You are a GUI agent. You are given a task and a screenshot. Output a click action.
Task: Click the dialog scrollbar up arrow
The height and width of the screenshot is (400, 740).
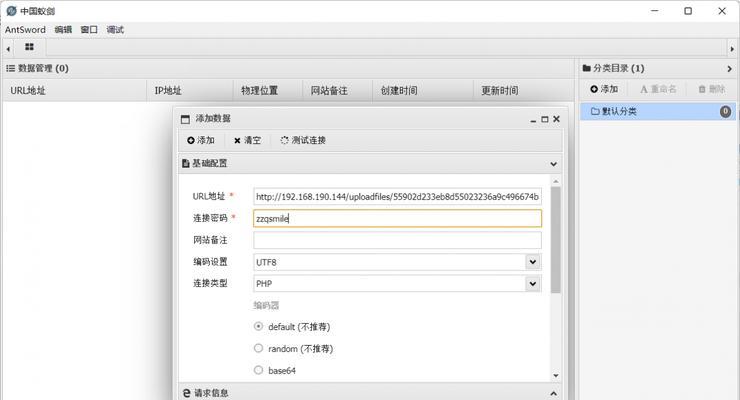coord(556,182)
